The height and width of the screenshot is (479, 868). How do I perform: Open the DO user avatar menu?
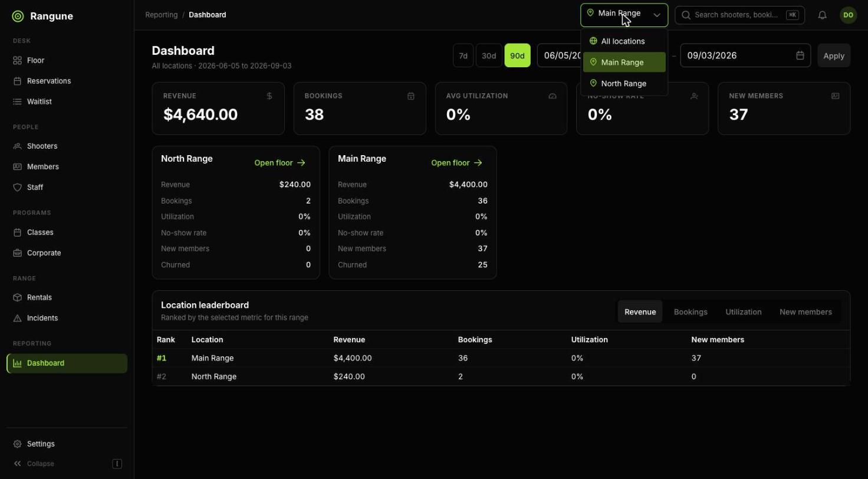pos(848,15)
